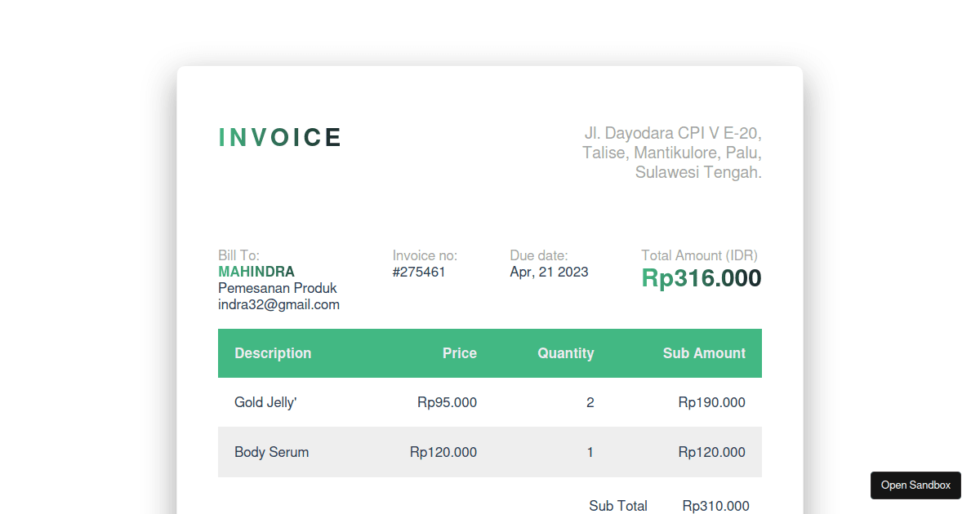
Task: Click the Rp95.000 price cell
Action: click(x=447, y=402)
